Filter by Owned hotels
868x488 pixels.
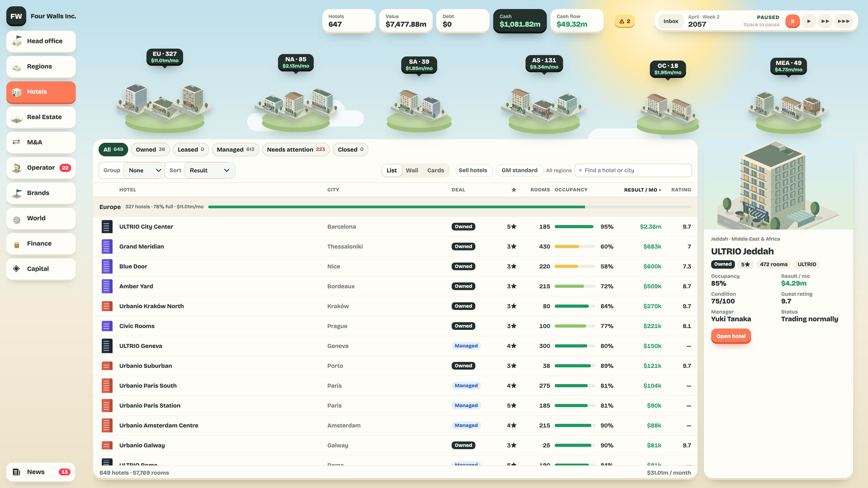click(151, 150)
